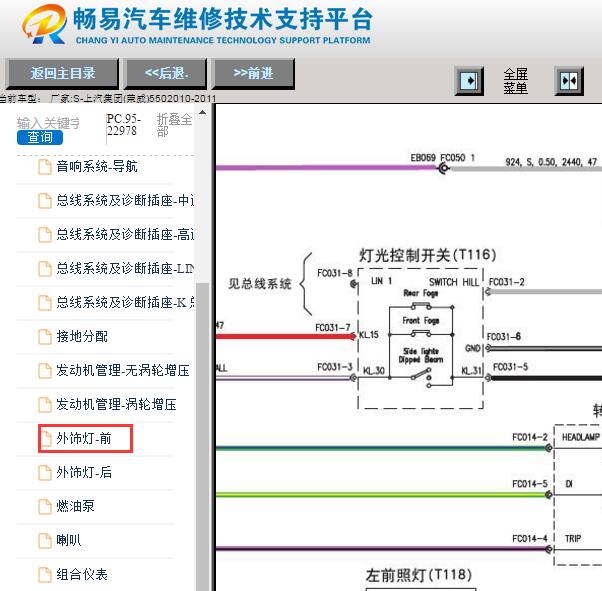
Task: Select the 接地分配 entry
Action: coord(82,336)
